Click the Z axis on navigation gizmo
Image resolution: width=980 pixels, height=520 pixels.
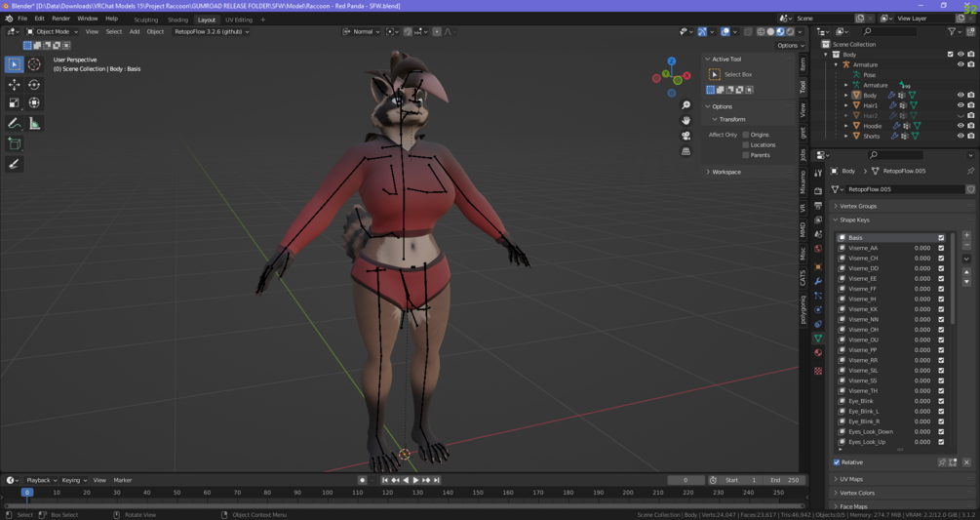671,61
